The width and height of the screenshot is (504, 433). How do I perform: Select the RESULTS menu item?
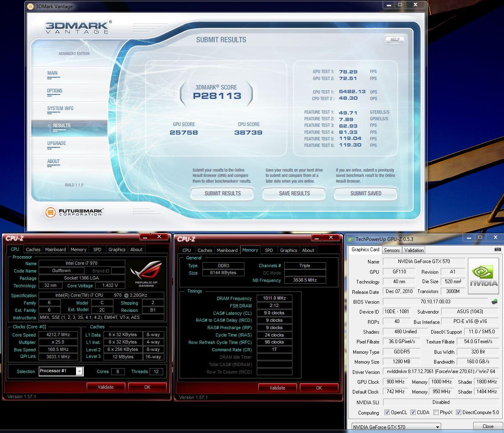coord(69,128)
